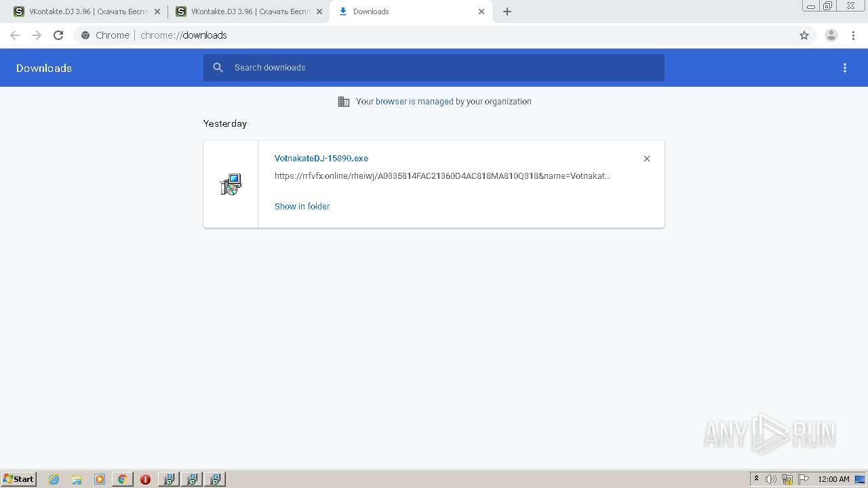Click the Downloads page title
The height and width of the screenshot is (488, 868).
(x=44, y=68)
